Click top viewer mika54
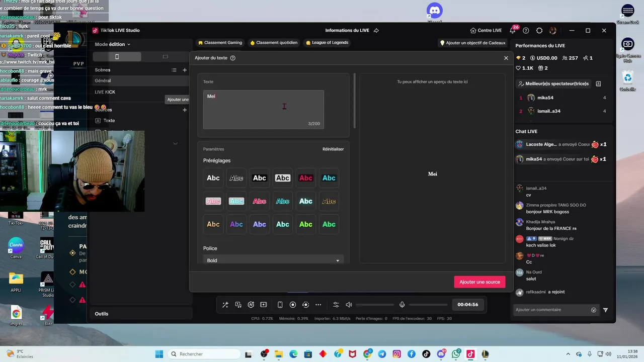Viewport: 644px width, 362px height. point(545,98)
